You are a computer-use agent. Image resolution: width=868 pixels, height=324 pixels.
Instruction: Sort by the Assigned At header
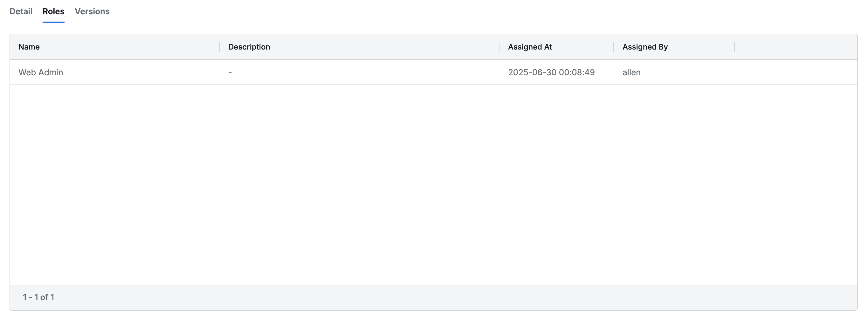(530, 47)
